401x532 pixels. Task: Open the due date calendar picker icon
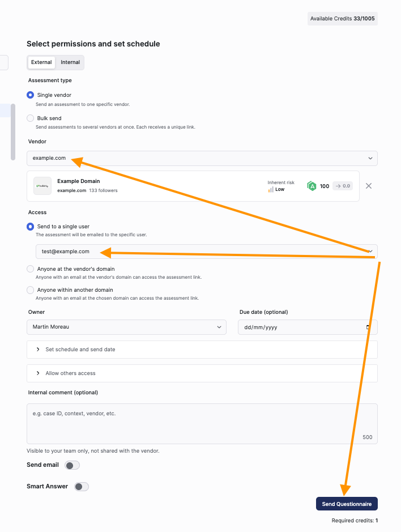click(x=368, y=327)
